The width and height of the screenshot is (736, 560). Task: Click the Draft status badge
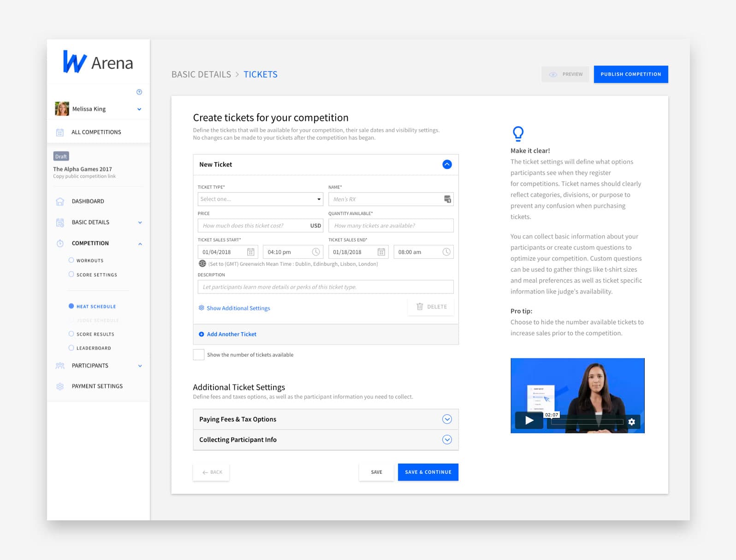[61, 156]
